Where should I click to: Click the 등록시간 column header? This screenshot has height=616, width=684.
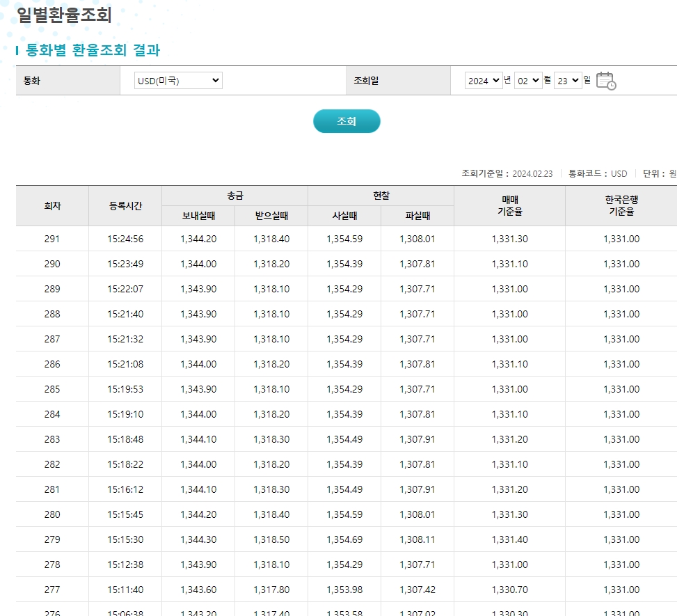pos(125,205)
